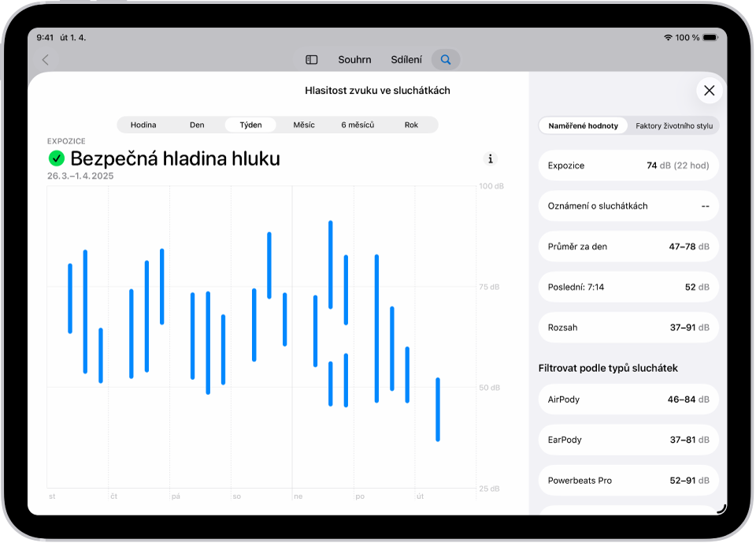The width and height of the screenshot is (756, 543).
Task: Tap the EXPOZICE label above the heading
Action: point(66,141)
